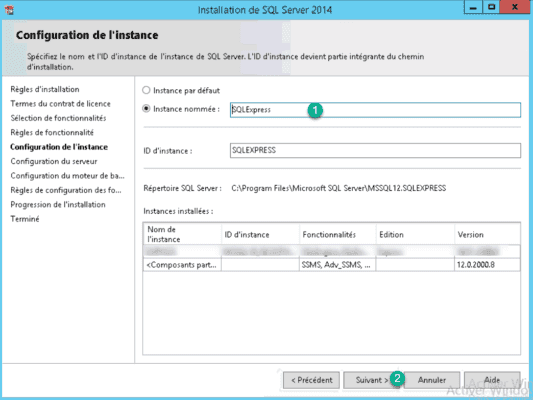Go to Termes du contrat de licence step
The height and width of the screenshot is (400, 533).
61,104
